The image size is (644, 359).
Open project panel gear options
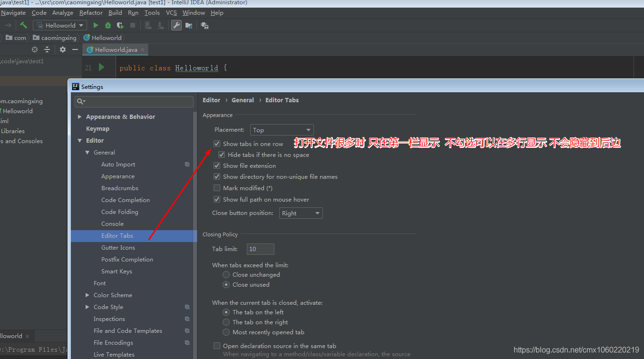[63, 49]
